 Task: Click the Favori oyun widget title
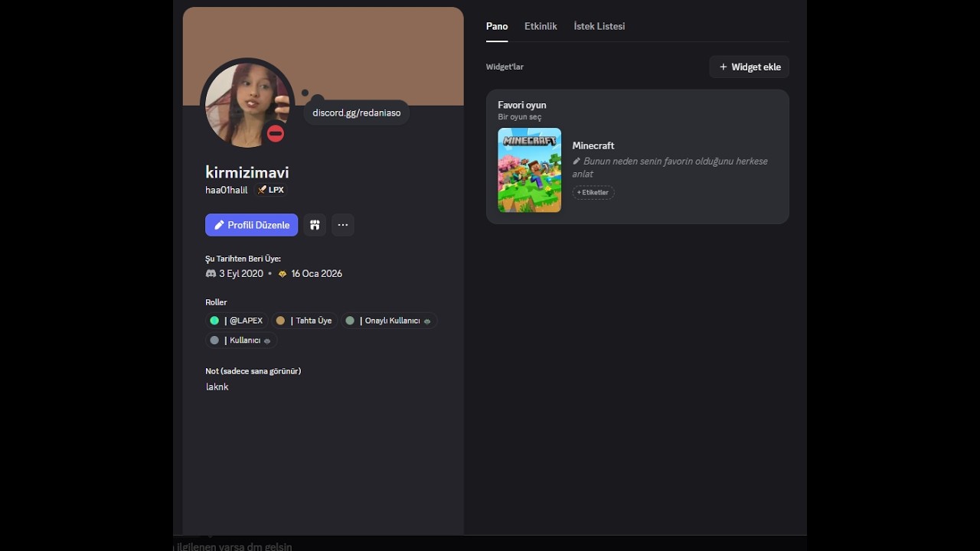[522, 105]
